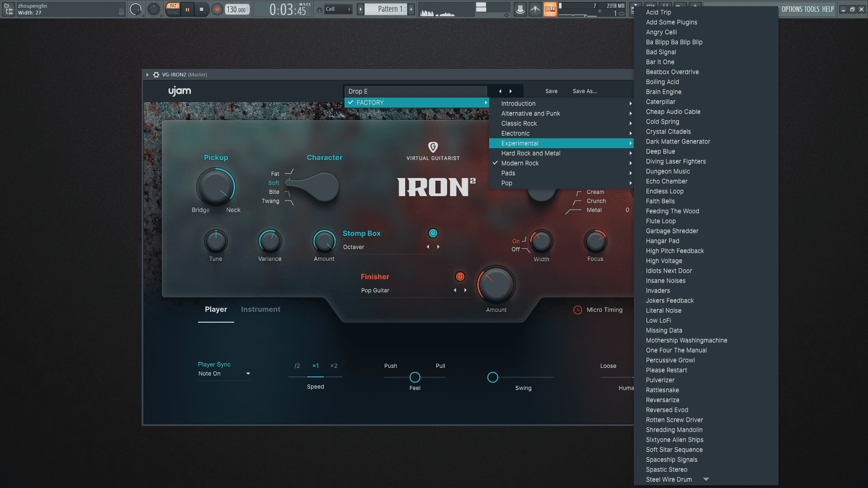The image size is (868, 488).
Task: Turn the Width knob
Action: pyautogui.click(x=541, y=241)
